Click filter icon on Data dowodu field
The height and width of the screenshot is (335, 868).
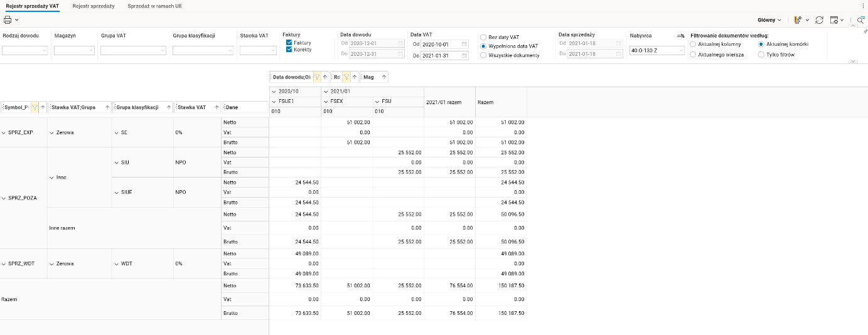pos(316,77)
